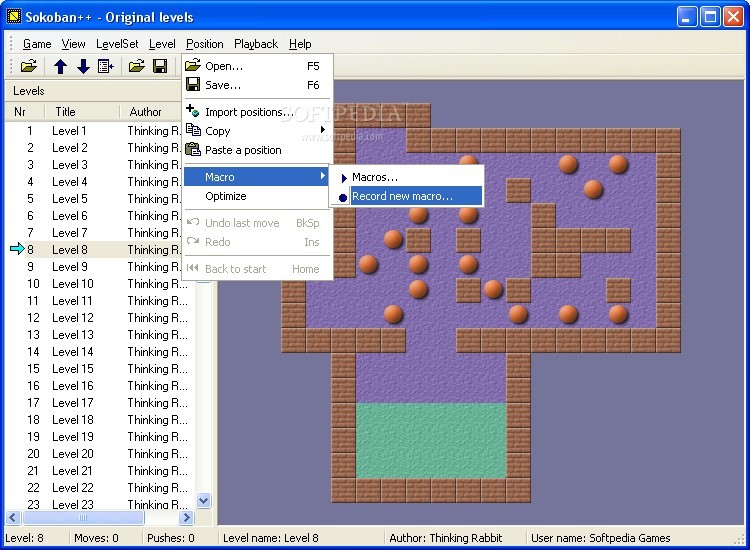Click the Levels panel header
This screenshot has width=750, height=550.
click(x=93, y=91)
